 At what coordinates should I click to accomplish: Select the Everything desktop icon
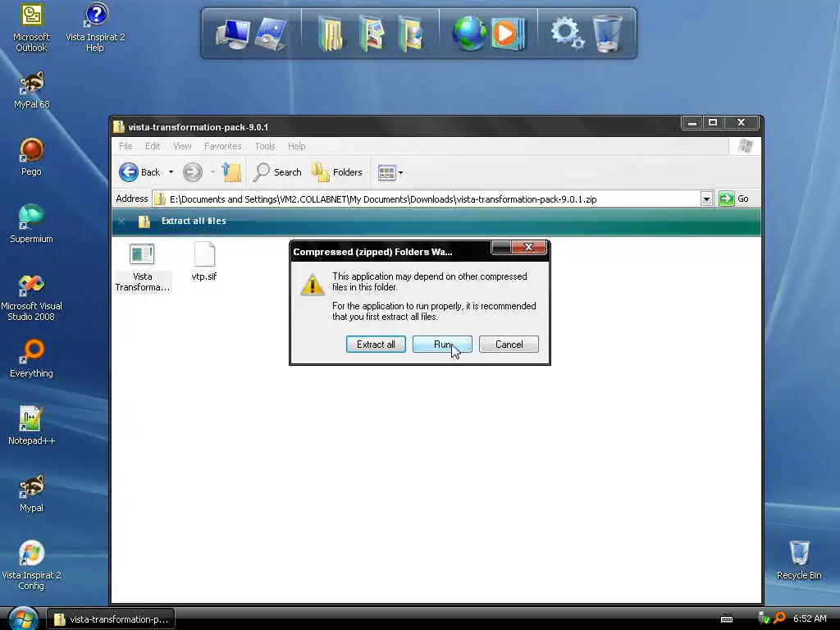(x=31, y=358)
